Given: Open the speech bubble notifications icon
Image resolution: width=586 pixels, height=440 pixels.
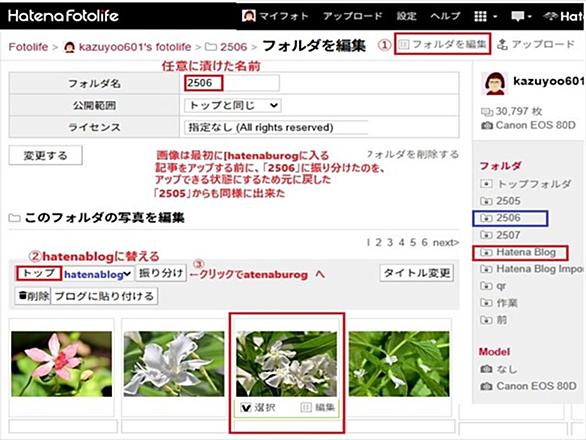Looking at the screenshot, I should click(518, 16).
